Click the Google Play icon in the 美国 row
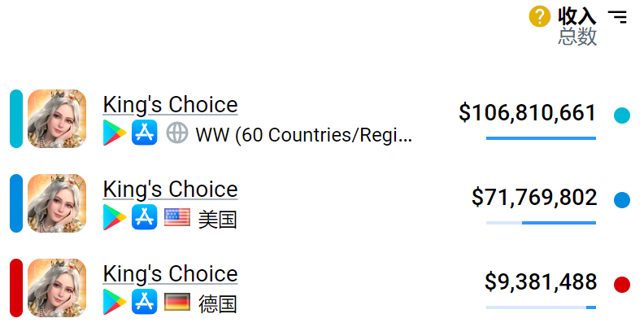644x327 pixels. tap(115, 217)
